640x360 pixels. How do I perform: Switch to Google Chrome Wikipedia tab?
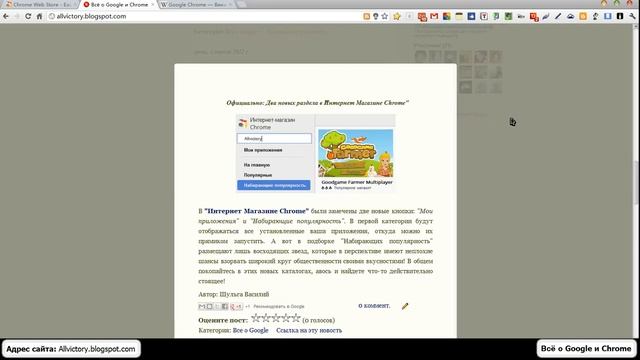(x=197, y=4)
